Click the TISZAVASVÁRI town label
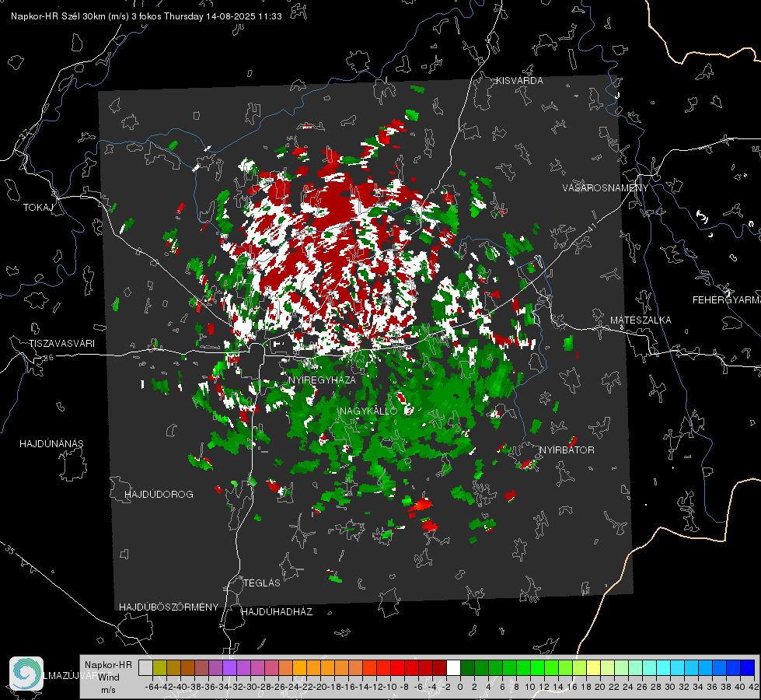Viewport: 761px width, 700px height. (61, 344)
